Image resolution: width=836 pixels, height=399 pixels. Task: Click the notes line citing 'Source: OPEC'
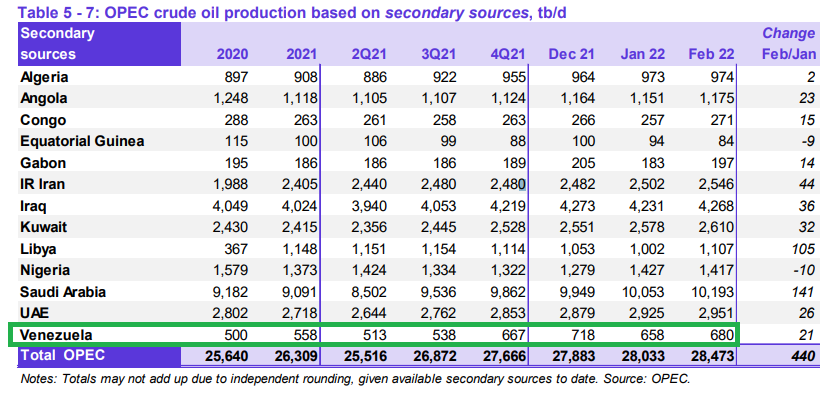coord(355,379)
